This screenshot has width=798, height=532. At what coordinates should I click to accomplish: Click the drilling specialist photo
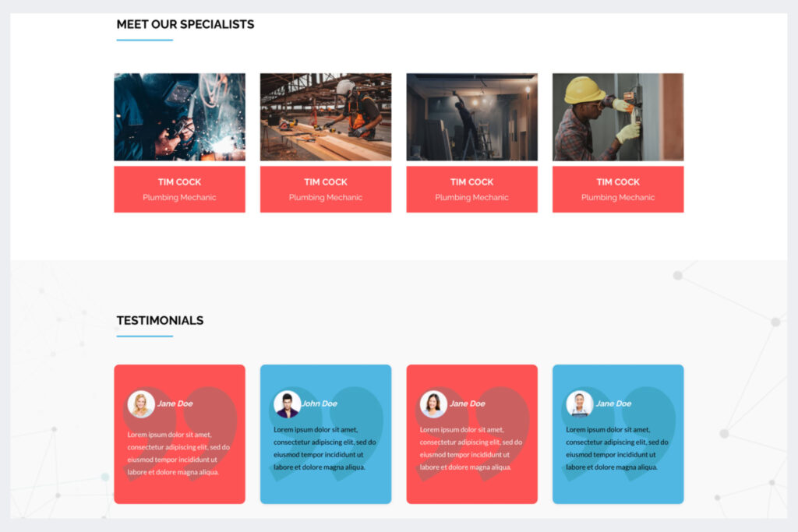[618, 115]
